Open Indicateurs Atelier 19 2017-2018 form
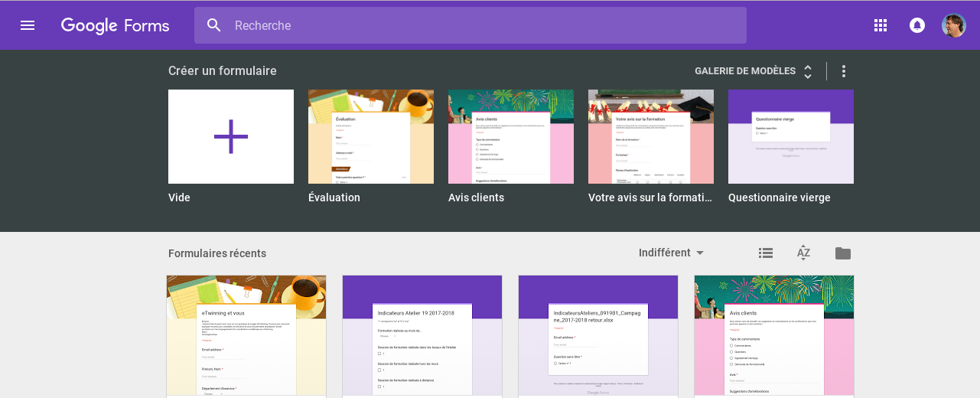The image size is (980, 398). pyautogui.click(x=422, y=335)
